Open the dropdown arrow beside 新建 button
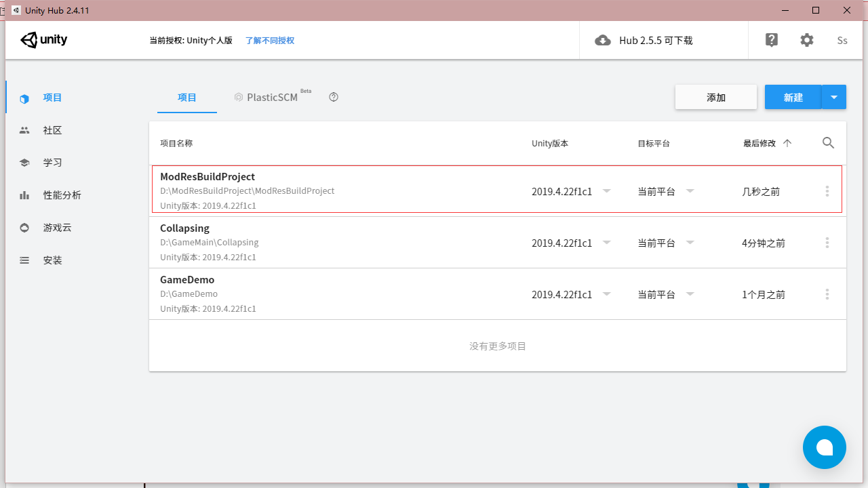 pyautogui.click(x=833, y=97)
